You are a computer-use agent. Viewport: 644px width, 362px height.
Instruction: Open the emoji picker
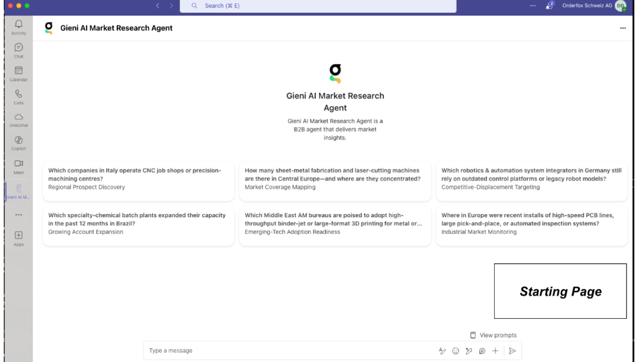coord(455,351)
